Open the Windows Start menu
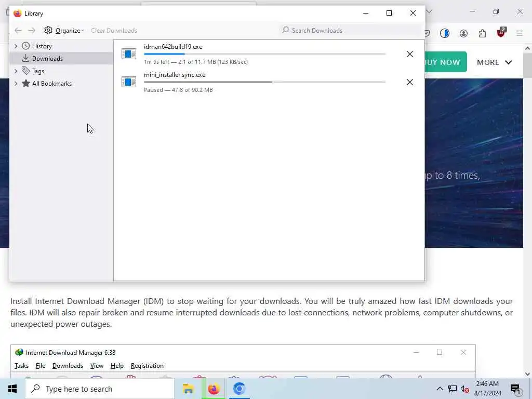Image resolution: width=532 pixels, height=399 pixels. pyautogui.click(x=12, y=389)
